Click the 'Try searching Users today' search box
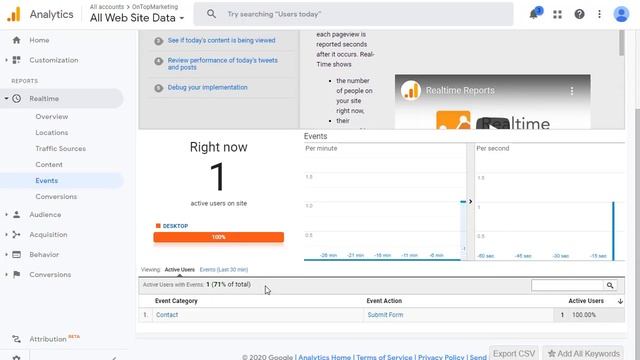 pyautogui.click(x=353, y=14)
